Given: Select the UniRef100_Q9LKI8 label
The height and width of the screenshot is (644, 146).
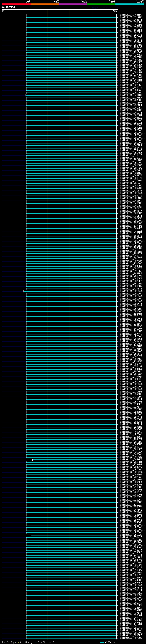Looking at the screenshot, I should pyautogui.click(x=131, y=35).
